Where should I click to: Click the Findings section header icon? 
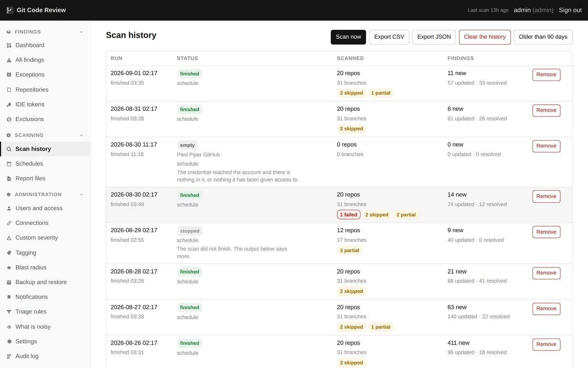click(x=9, y=32)
